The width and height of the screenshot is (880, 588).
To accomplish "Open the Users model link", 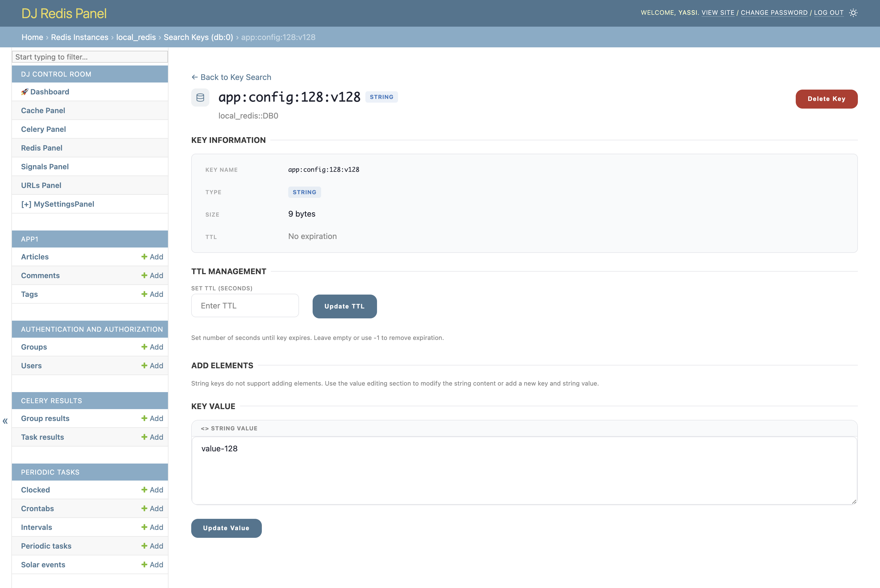I will (31, 366).
